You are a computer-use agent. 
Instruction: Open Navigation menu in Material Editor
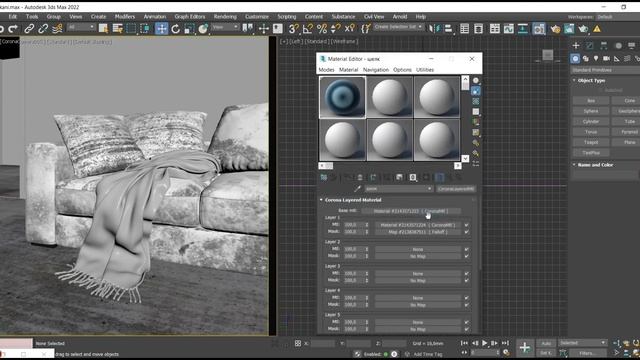[x=376, y=70]
